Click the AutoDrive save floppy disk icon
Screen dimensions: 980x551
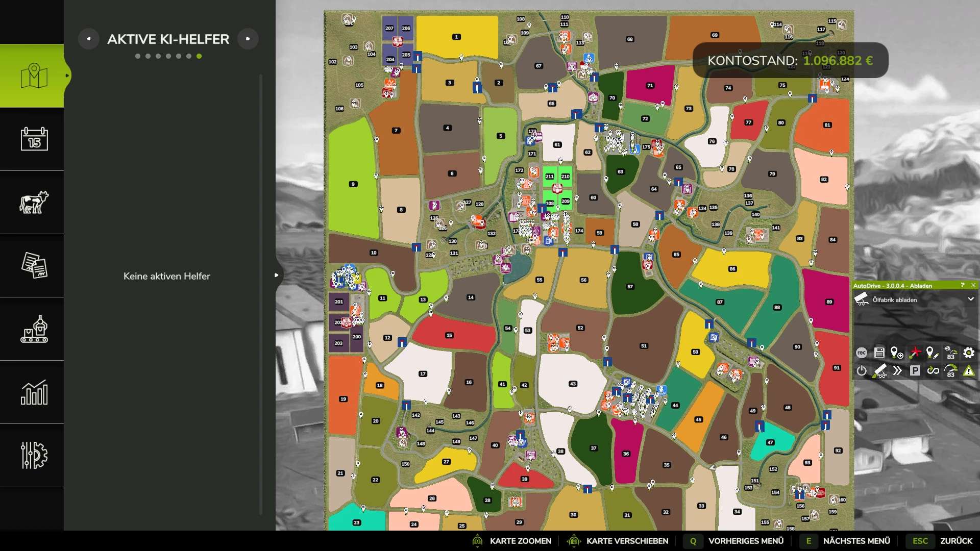tap(879, 353)
